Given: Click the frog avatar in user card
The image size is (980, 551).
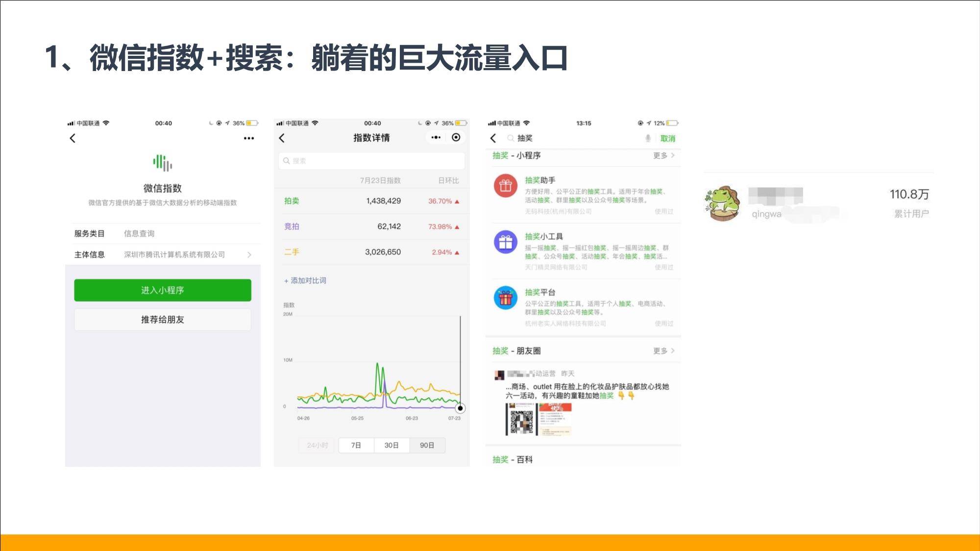Looking at the screenshot, I should pyautogui.click(x=723, y=203).
